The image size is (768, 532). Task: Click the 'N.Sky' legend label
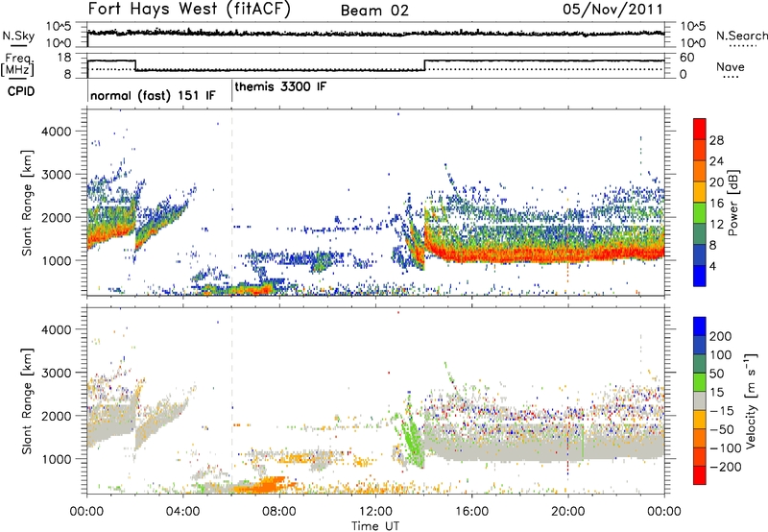coord(18,36)
